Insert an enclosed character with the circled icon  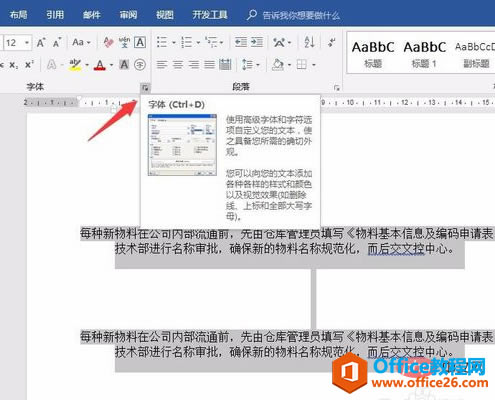[x=140, y=65]
